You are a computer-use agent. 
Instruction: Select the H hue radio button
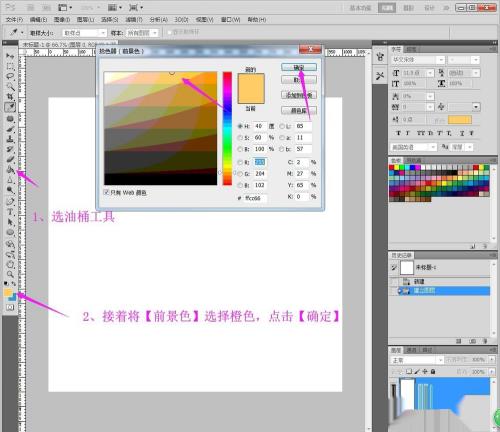tap(240, 126)
